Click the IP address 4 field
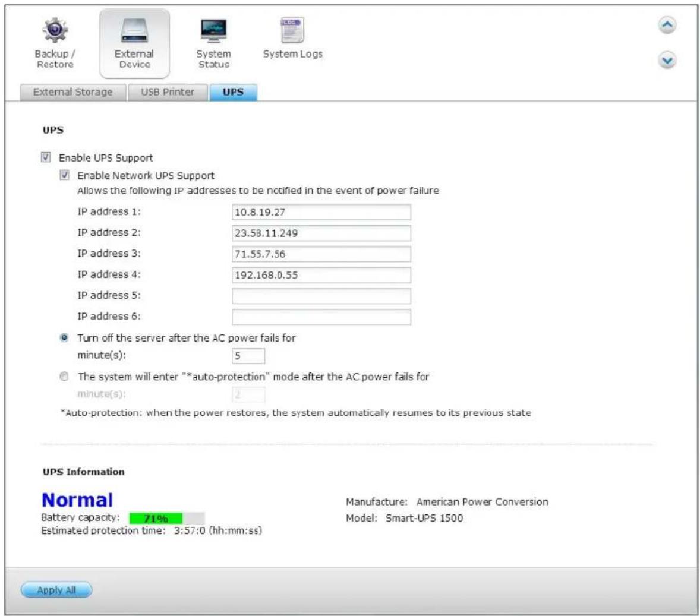Screen dimensions: 700x616 [321, 275]
